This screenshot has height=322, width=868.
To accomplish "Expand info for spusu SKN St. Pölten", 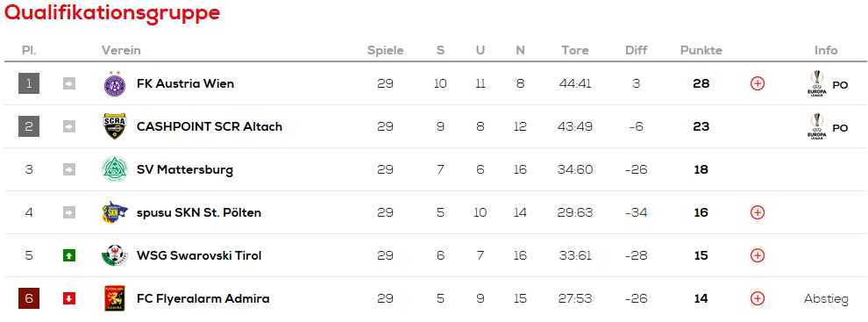I will [758, 212].
